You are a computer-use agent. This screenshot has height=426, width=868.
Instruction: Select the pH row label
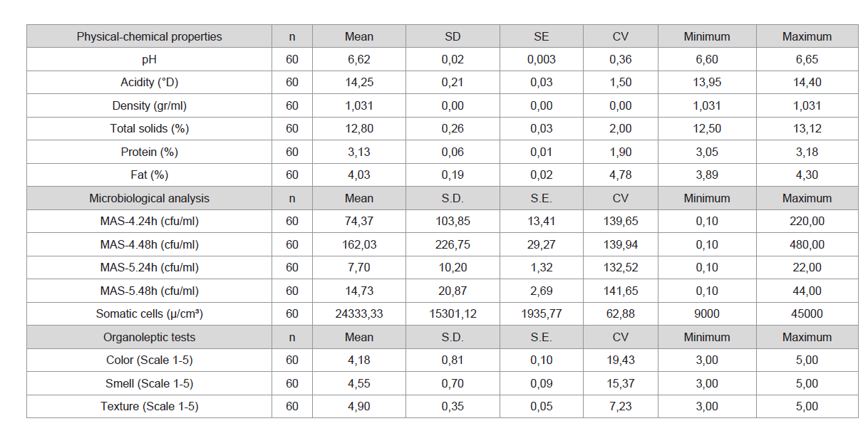(149, 60)
